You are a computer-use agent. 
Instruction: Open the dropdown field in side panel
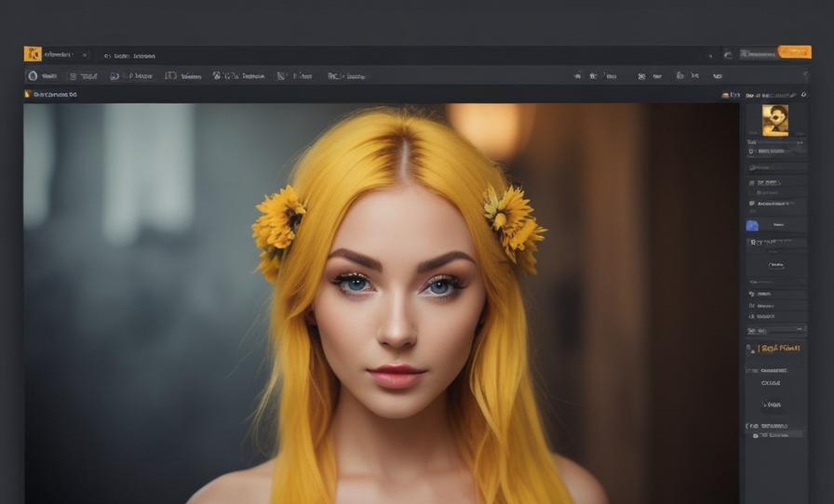pyautogui.click(x=776, y=331)
